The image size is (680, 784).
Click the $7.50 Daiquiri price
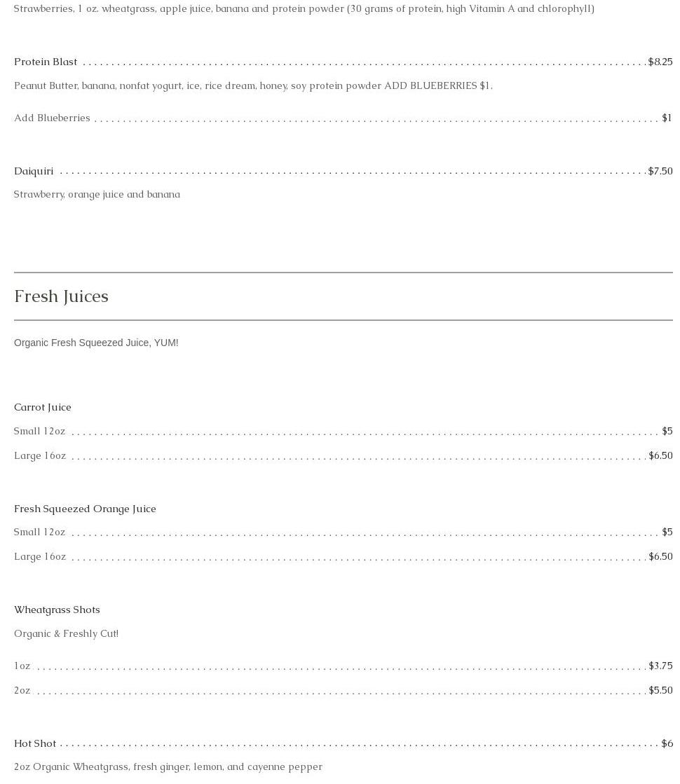pyautogui.click(x=660, y=171)
